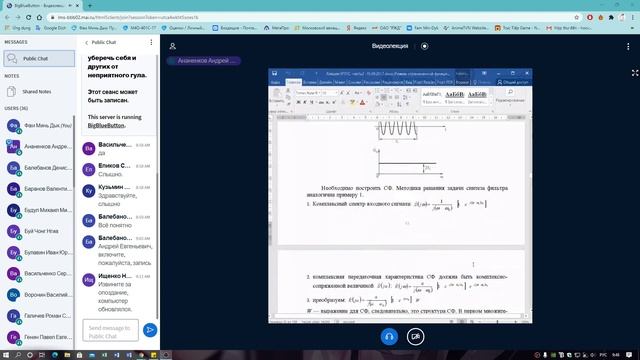Open line spacing dropdown in Word ribbon
640x360 pixels.
point(406,98)
